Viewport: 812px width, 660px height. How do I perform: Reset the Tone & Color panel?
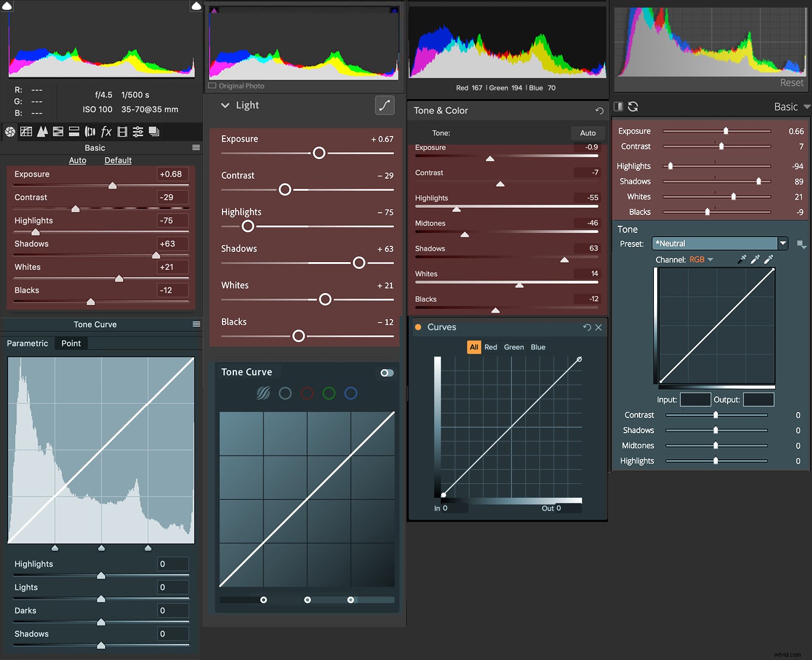(x=599, y=110)
